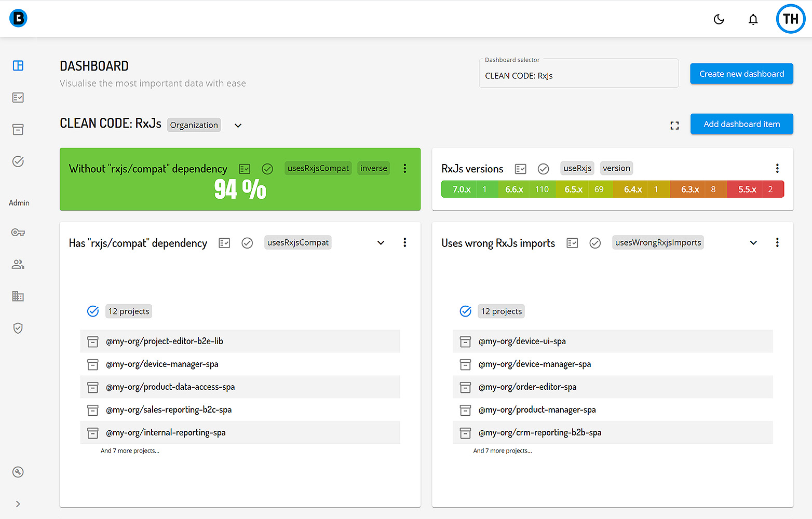Select the 6.3.x version segment
The image size is (812, 519).
click(698, 189)
